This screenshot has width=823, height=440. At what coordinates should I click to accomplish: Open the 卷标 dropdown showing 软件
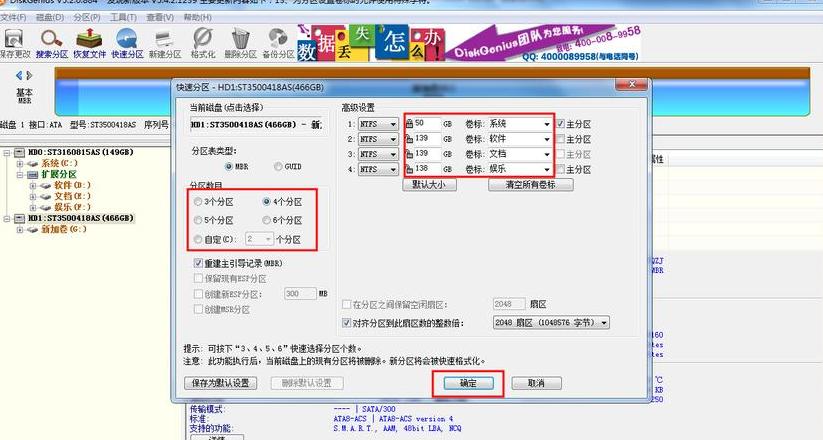click(x=547, y=140)
